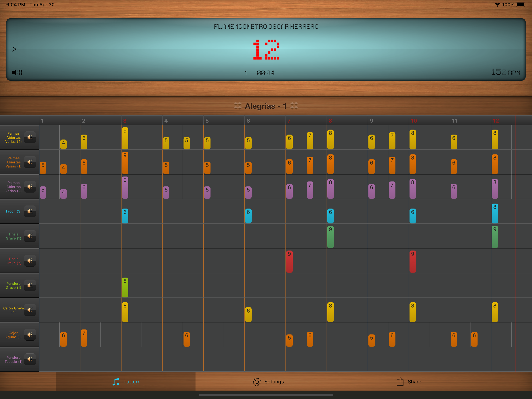Select the Tacon (3) track label
This screenshot has height=399, width=532.
pyautogui.click(x=13, y=211)
